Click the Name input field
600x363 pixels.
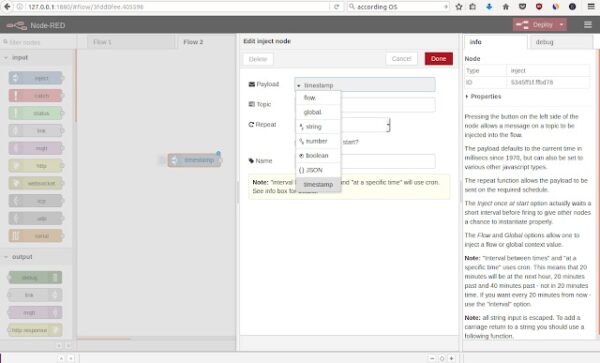pos(387,161)
